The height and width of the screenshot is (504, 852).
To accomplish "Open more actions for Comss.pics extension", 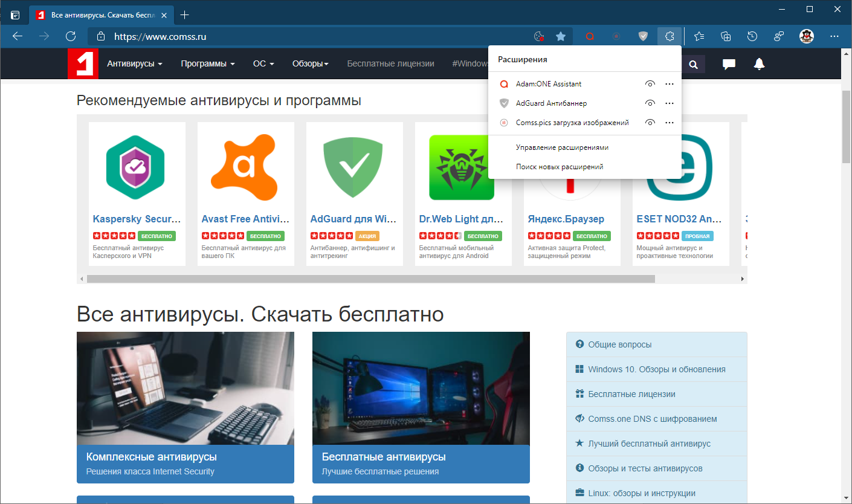I will tap(669, 123).
